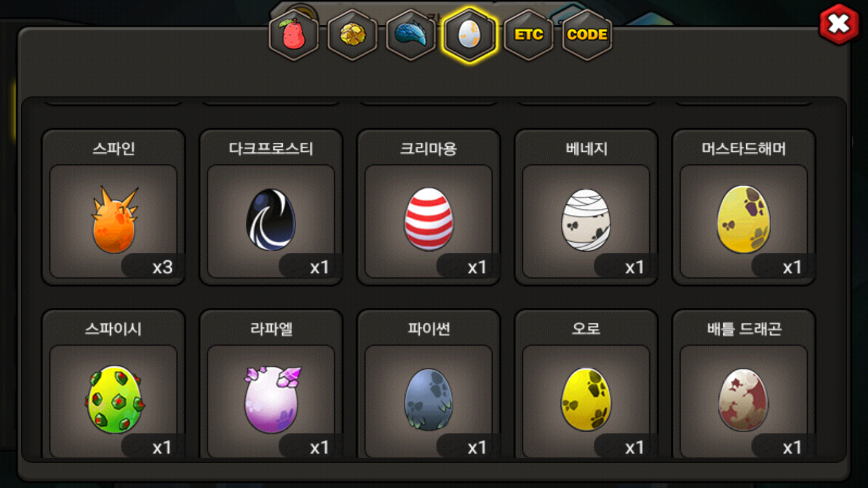
Task: Select the egg inventory tab
Action: (x=470, y=35)
